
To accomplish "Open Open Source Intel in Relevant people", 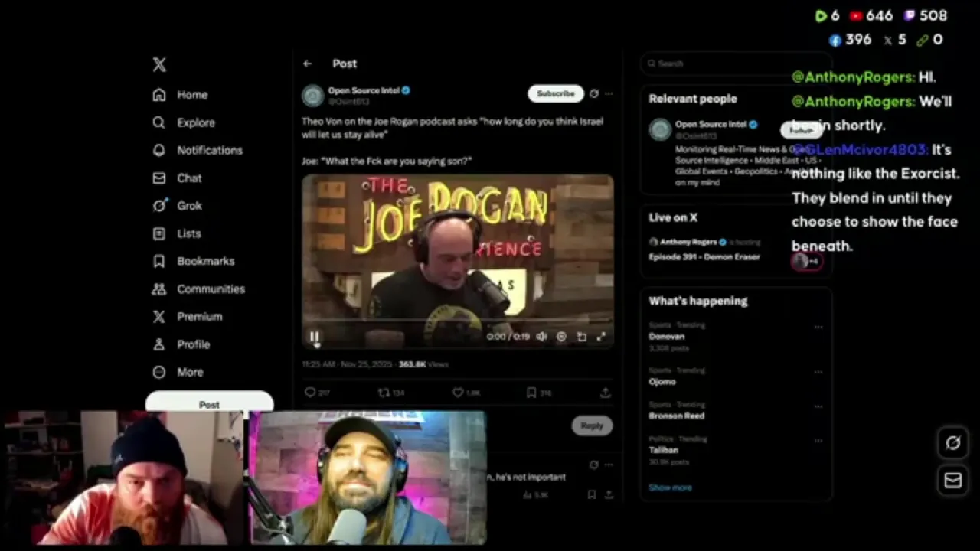I will pos(710,124).
